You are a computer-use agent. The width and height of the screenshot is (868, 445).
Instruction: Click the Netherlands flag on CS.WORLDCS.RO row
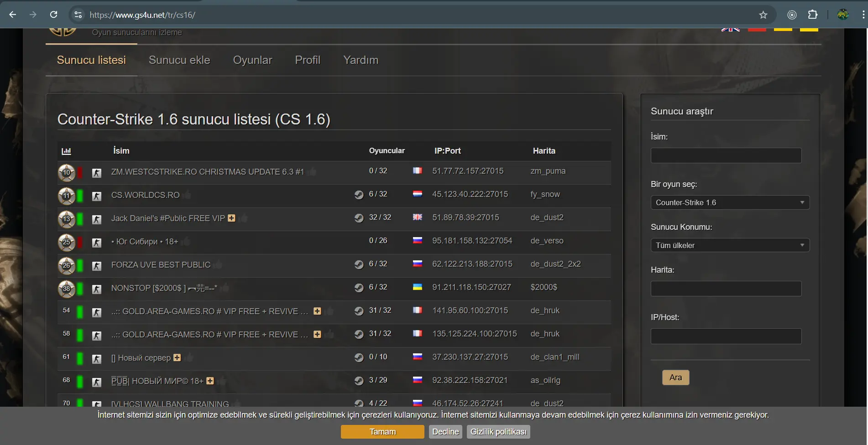click(x=418, y=194)
